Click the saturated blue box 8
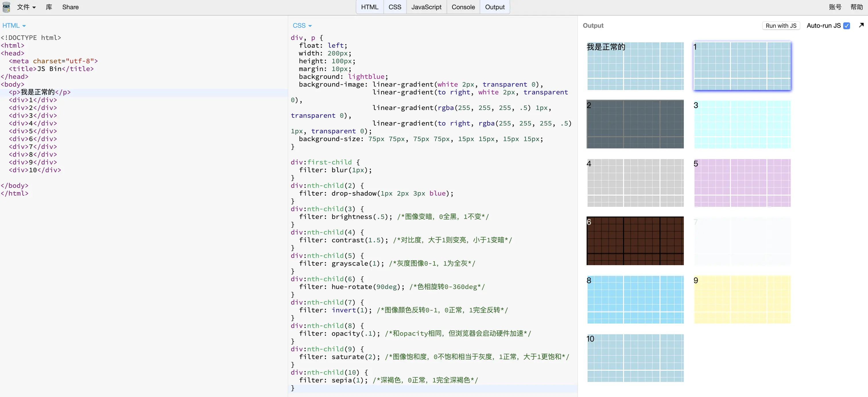868x397 pixels. pyautogui.click(x=635, y=300)
